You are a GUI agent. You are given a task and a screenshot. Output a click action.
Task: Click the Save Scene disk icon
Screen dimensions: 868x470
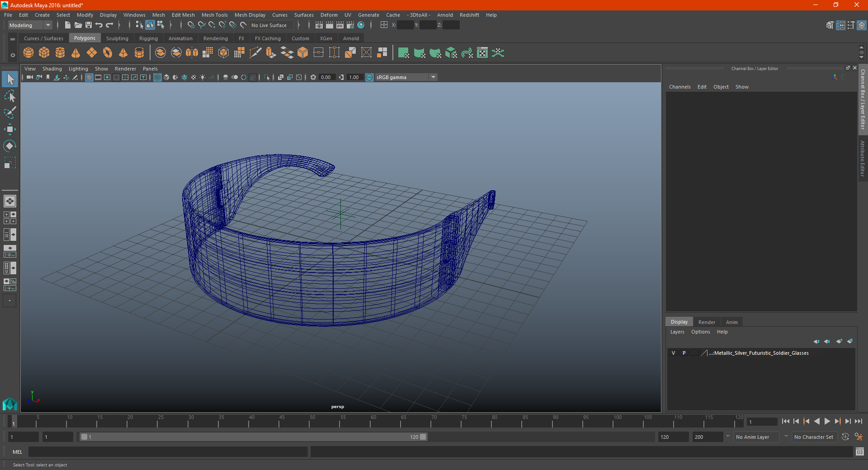[89, 25]
